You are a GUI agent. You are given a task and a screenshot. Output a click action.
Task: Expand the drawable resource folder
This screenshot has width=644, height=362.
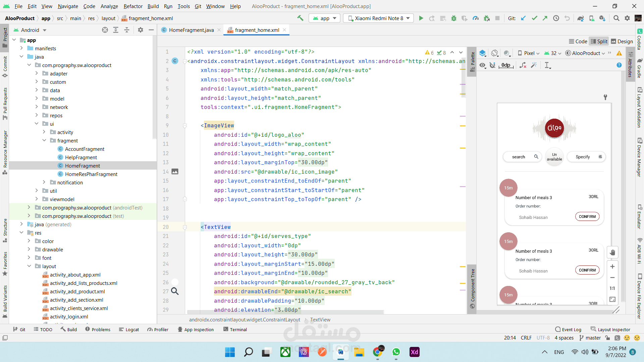[29, 249]
